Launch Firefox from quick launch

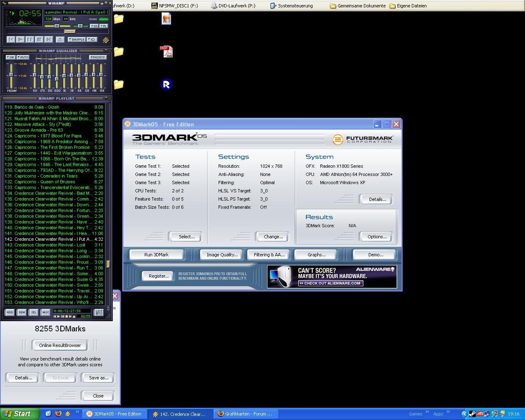[x=58, y=414]
